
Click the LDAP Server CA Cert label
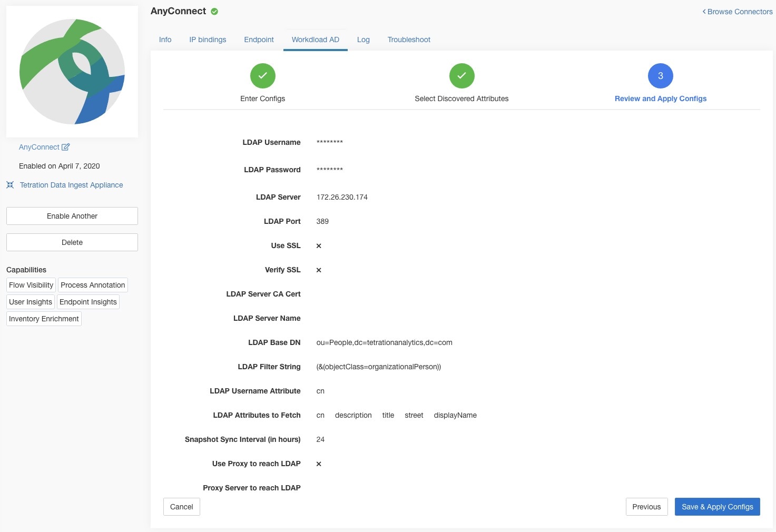(263, 294)
